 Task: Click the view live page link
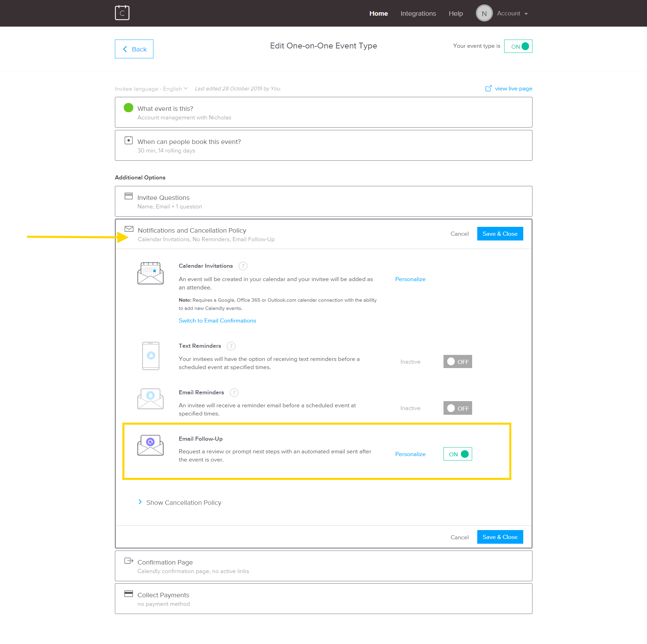pos(513,89)
